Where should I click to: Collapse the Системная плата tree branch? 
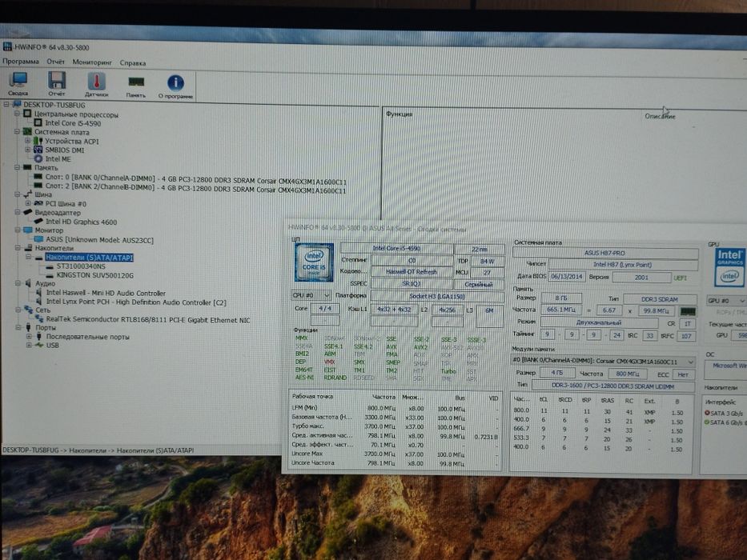coord(17,131)
